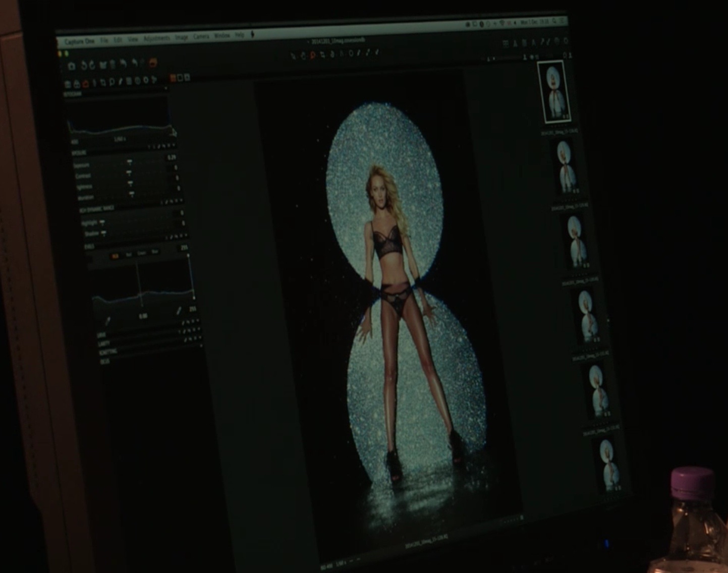
Task: Click the camera capture icon in toolbar
Action: point(72,66)
